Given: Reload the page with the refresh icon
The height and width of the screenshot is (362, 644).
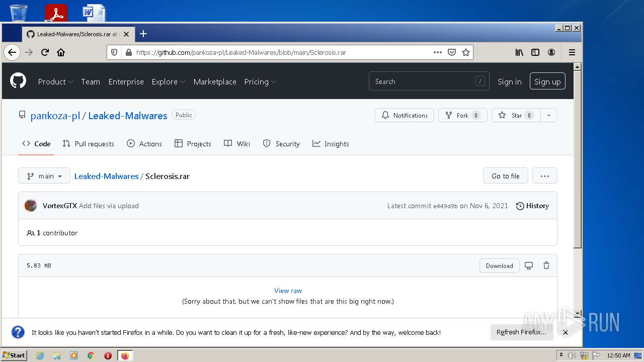Looking at the screenshot, I should click(x=45, y=52).
